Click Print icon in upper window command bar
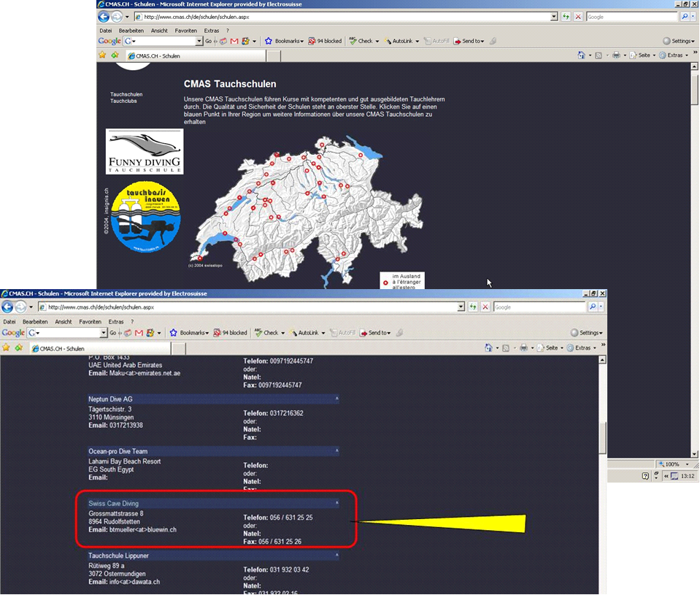 pos(616,55)
